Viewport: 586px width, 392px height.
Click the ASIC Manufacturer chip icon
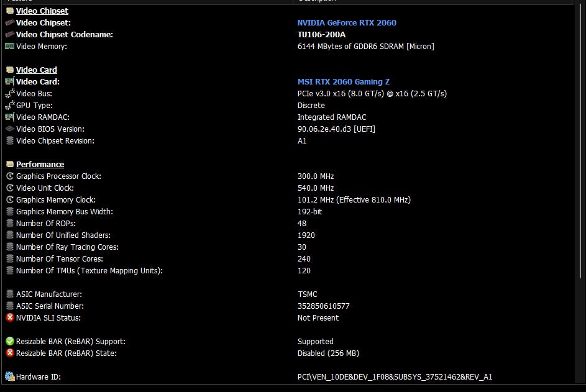pos(10,294)
